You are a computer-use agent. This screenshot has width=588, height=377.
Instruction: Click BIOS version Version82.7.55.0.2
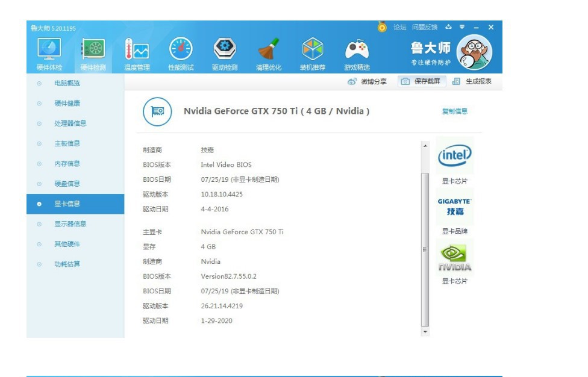click(x=229, y=276)
